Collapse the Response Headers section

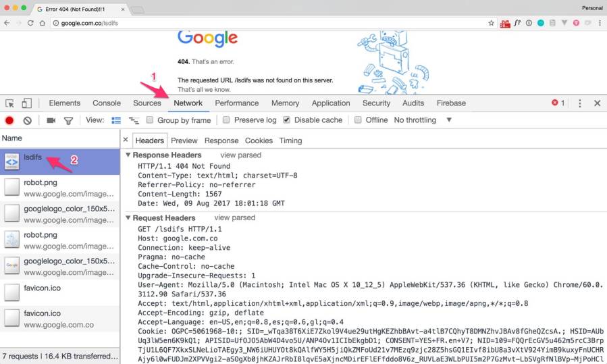coord(128,155)
